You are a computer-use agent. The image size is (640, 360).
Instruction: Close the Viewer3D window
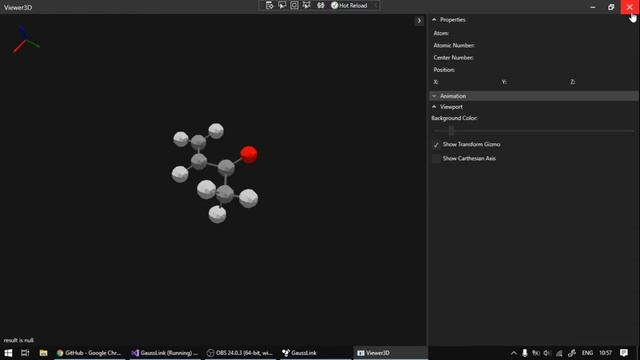tap(630, 7)
